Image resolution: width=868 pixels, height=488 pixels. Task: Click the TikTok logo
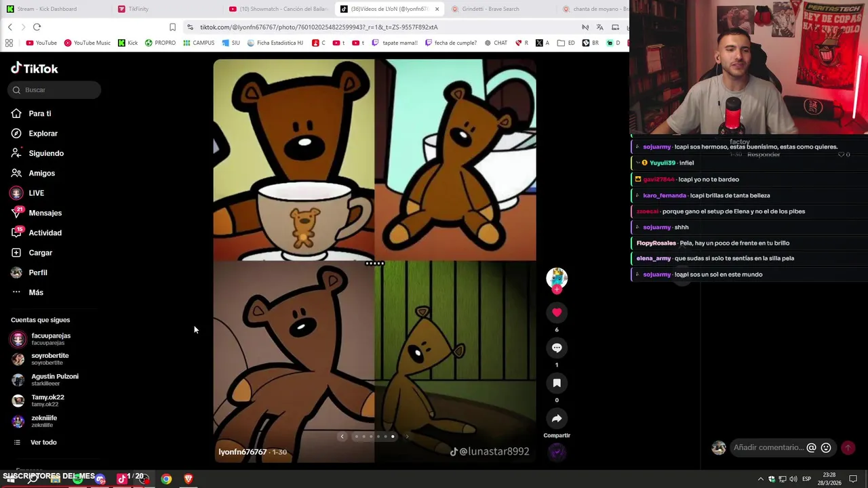pos(35,68)
